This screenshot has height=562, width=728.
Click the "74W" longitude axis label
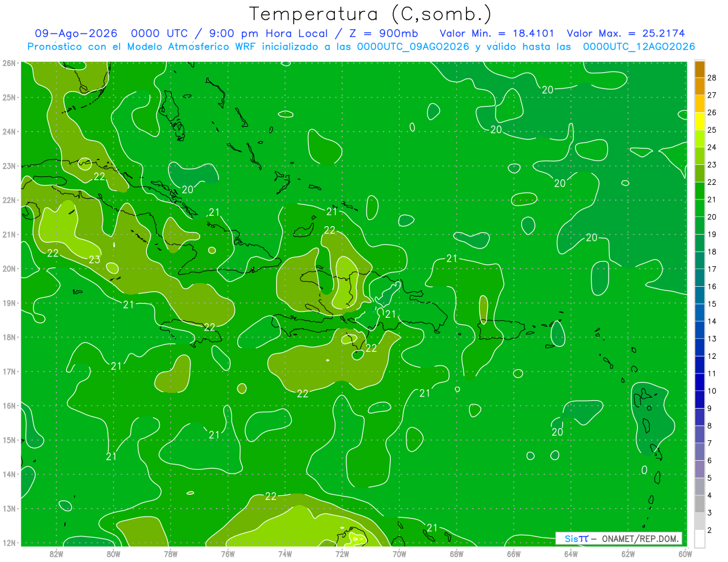285,554
